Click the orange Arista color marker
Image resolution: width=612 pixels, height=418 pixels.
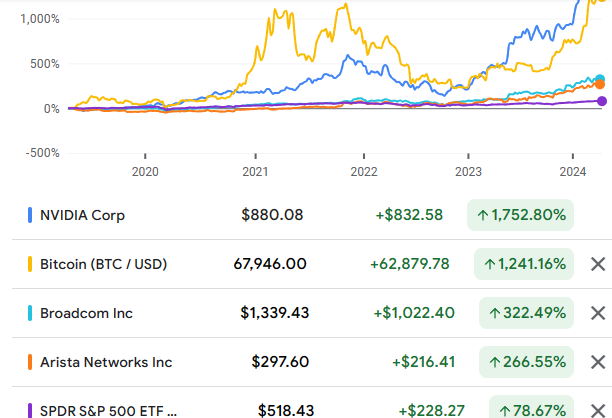30,362
